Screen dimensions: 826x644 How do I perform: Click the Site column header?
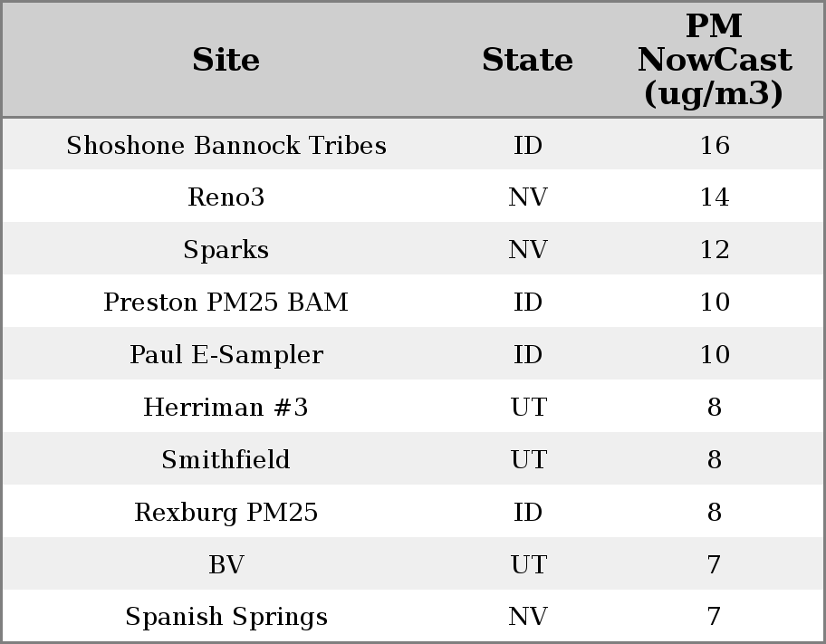226,60
